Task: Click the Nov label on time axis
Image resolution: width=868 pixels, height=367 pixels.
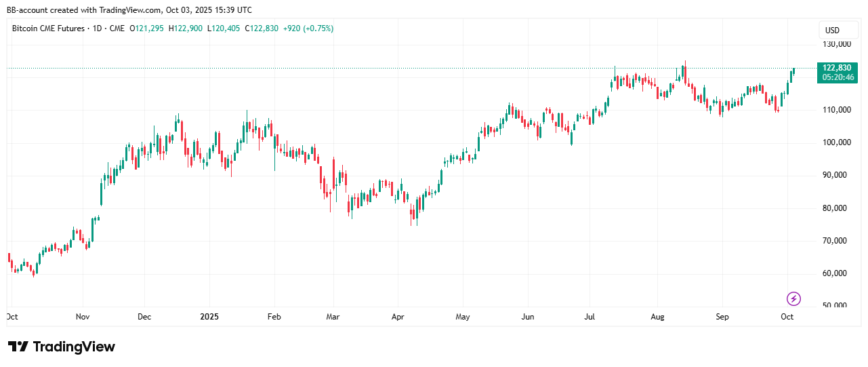Action: coord(83,317)
